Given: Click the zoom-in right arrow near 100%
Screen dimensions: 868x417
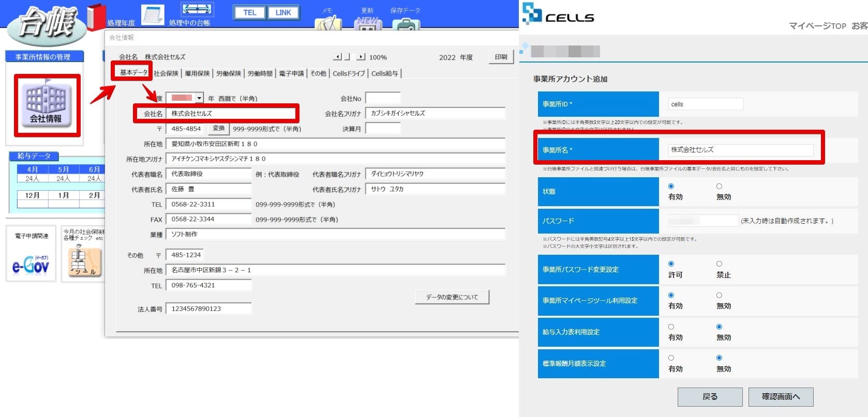Looking at the screenshot, I should 361,57.
